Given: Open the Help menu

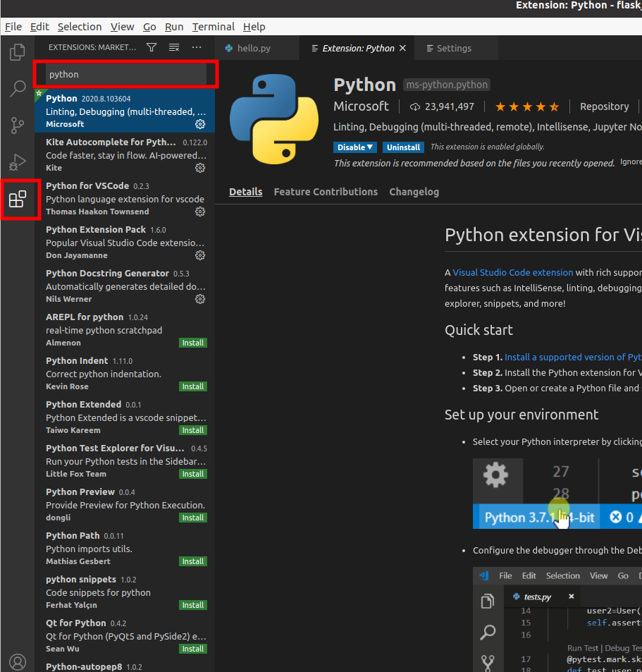Looking at the screenshot, I should pyautogui.click(x=254, y=27).
